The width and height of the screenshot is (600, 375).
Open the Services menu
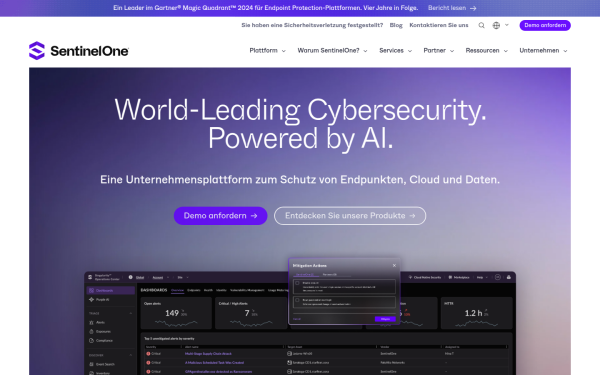tap(391, 51)
